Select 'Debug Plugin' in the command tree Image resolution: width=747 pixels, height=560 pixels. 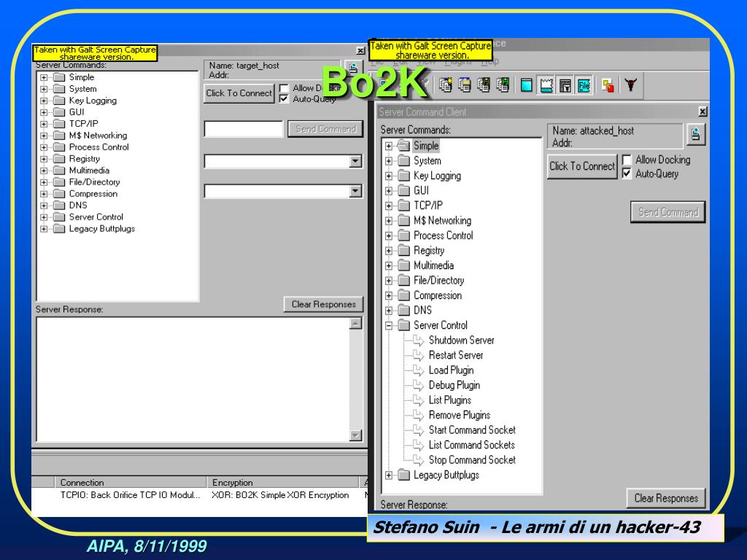coord(454,385)
